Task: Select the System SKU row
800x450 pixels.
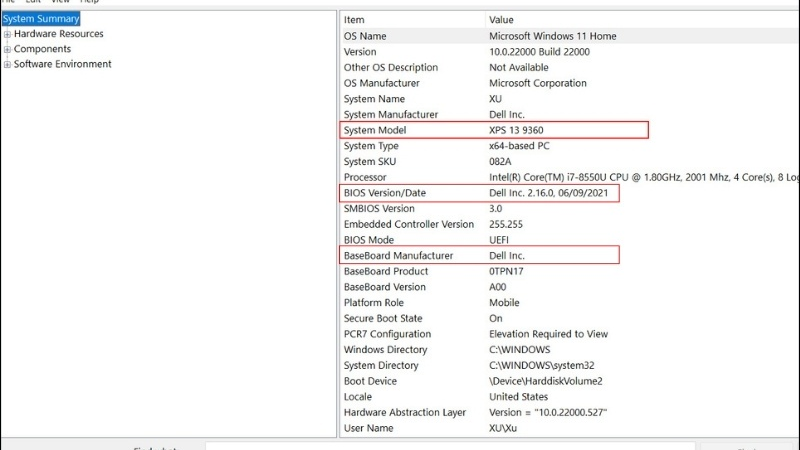Action: point(570,162)
